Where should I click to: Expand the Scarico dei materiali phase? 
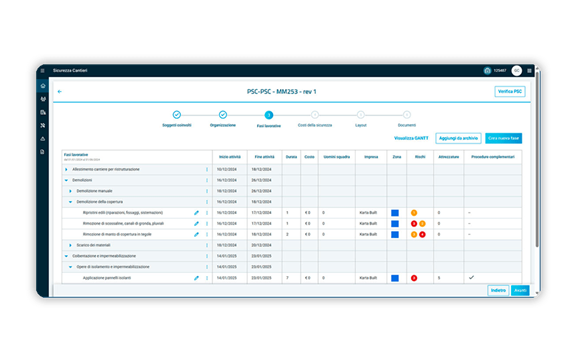coord(70,245)
